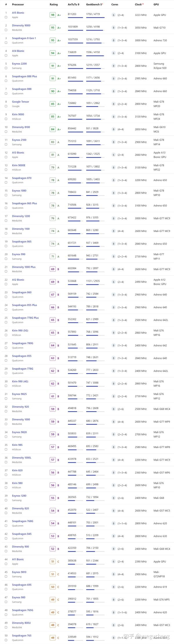Click the 48 rating badge for Dimensity 800U
This screenshot has width=174, height=644.
(x=52, y=625)
